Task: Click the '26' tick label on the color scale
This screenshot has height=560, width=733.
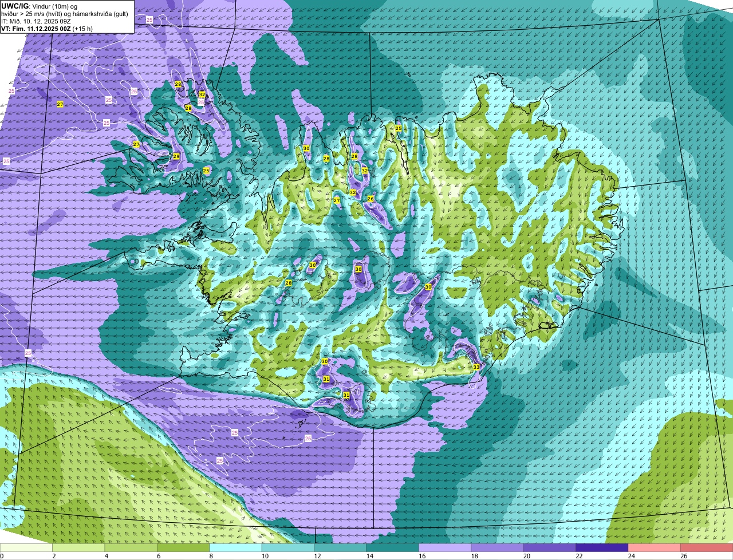Action: point(684,556)
